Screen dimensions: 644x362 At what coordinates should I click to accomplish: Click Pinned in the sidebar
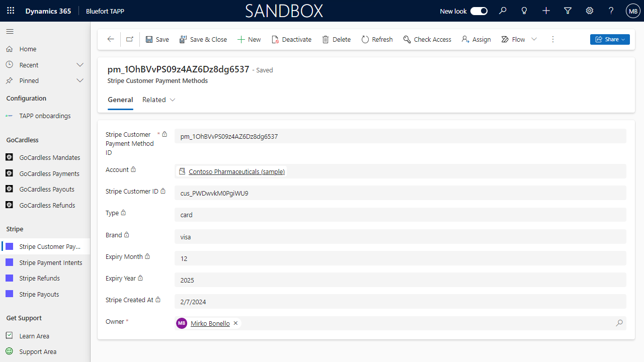(29, 80)
